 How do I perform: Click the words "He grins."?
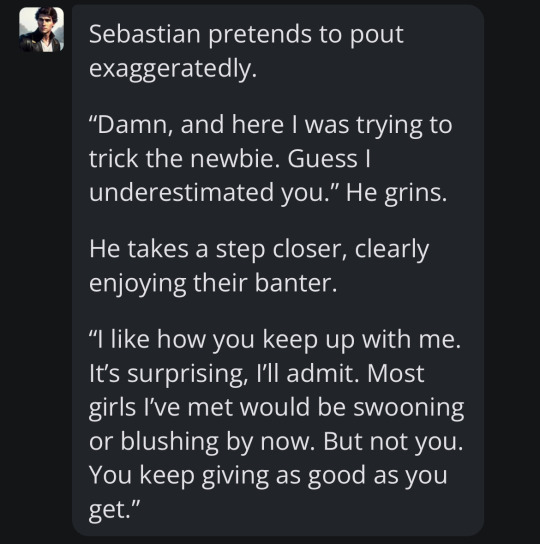point(396,193)
